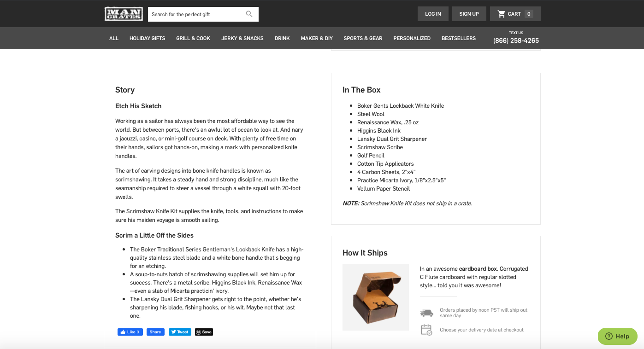The width and height of the screenshot is (644, 349).
Task: Open the Grill & Cook category
Action: coord(193,38)
